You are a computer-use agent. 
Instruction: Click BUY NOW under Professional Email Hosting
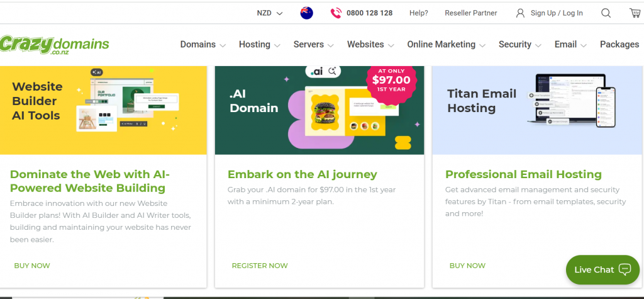tap(467, 266)
